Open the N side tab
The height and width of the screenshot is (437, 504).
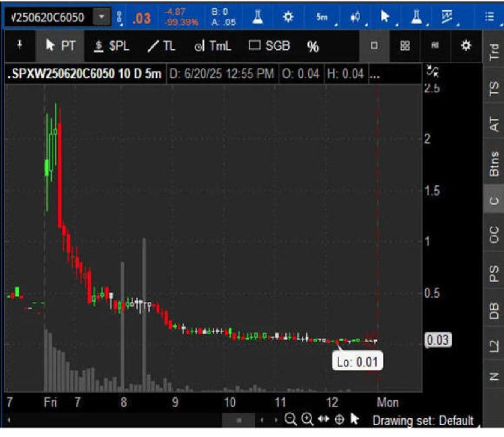coord(494,376)
